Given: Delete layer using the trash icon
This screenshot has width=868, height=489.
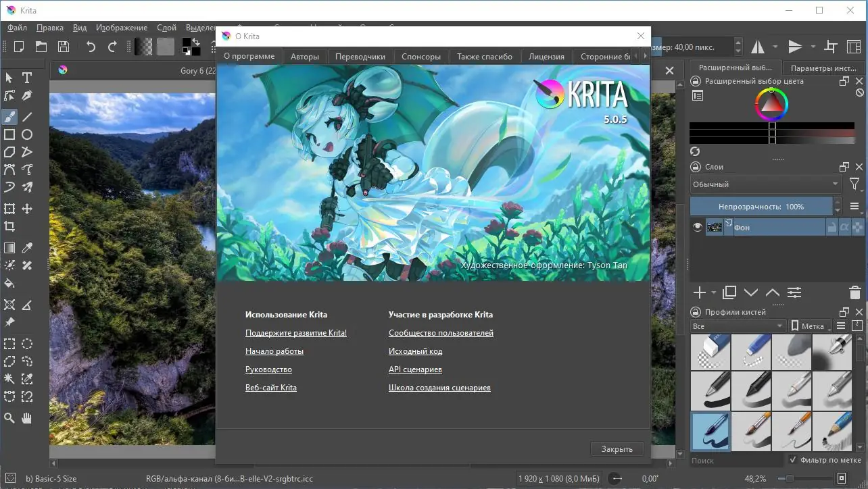Looking at the screenshot, I should pos(854,292).
